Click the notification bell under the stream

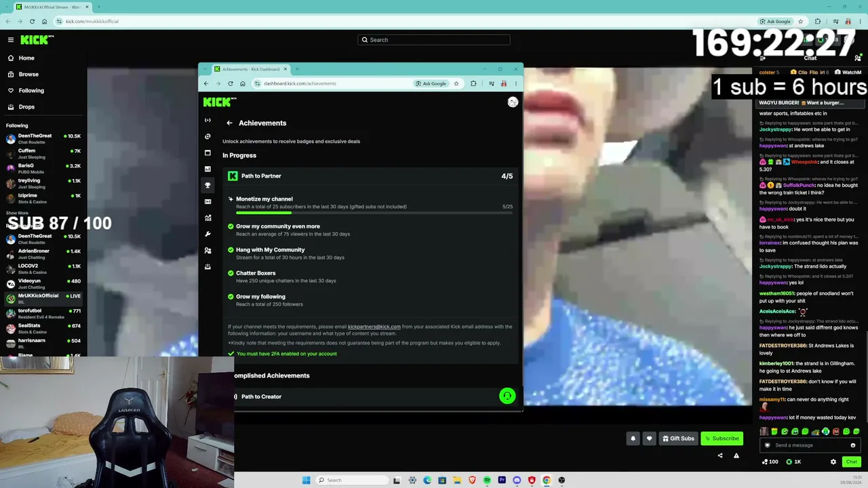633,439
